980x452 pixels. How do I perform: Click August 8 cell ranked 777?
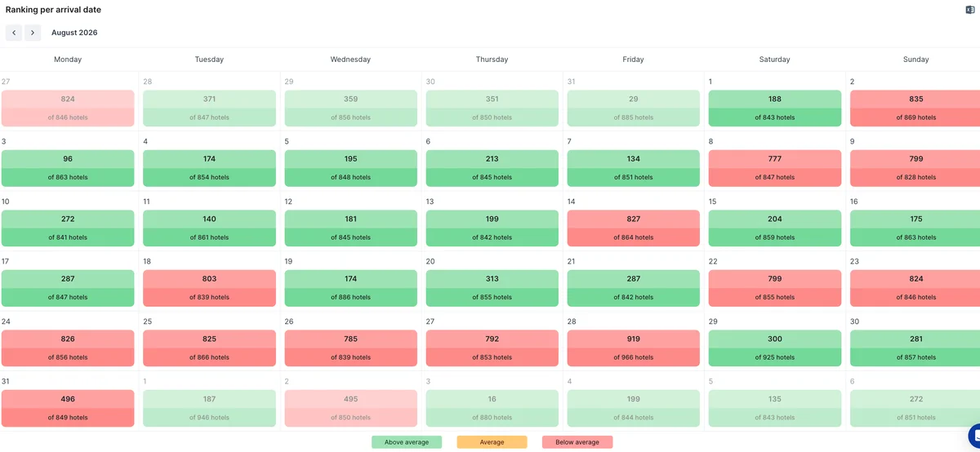(x=774, y=168)
